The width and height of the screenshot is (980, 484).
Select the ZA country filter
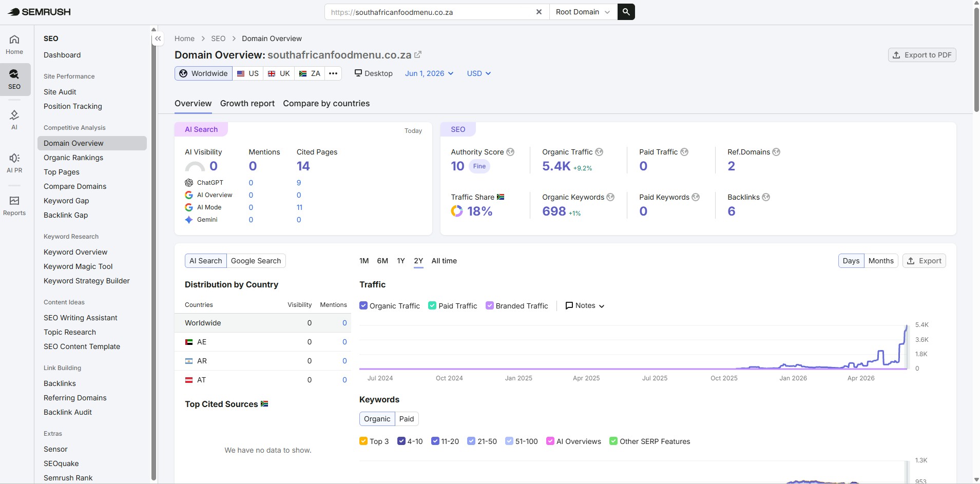coord(310,73)
